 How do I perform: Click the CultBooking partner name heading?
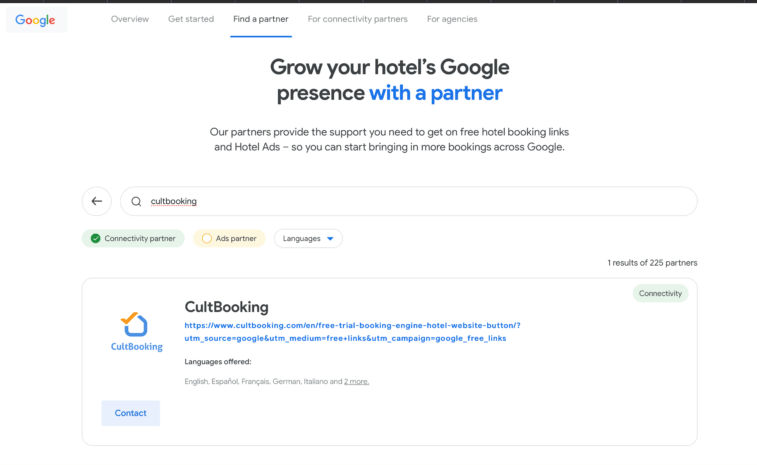(x=226, y=307)
